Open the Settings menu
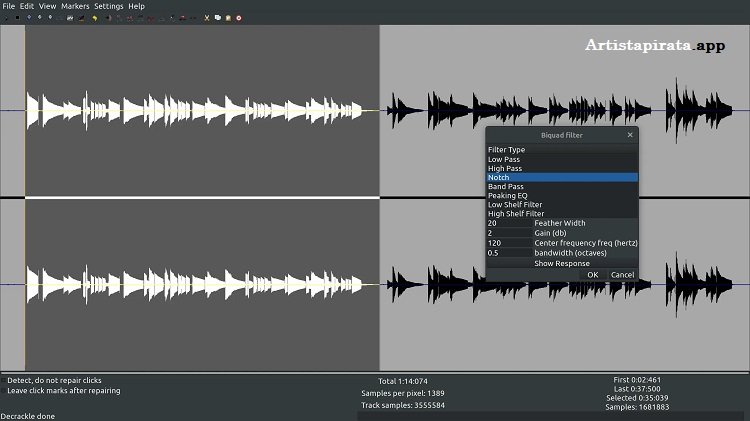The height and width of the screenshot is (421, 750). coord(109,6)
